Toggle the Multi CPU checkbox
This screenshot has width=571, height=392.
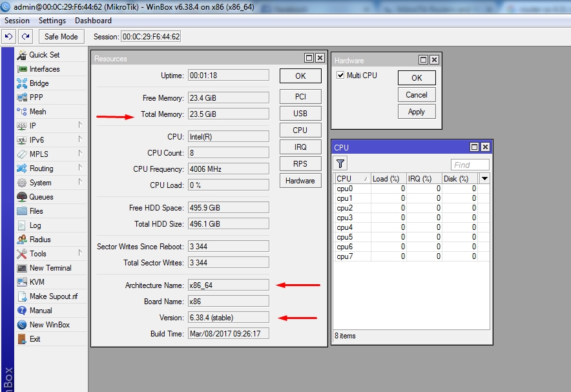[x=340, y=76]
